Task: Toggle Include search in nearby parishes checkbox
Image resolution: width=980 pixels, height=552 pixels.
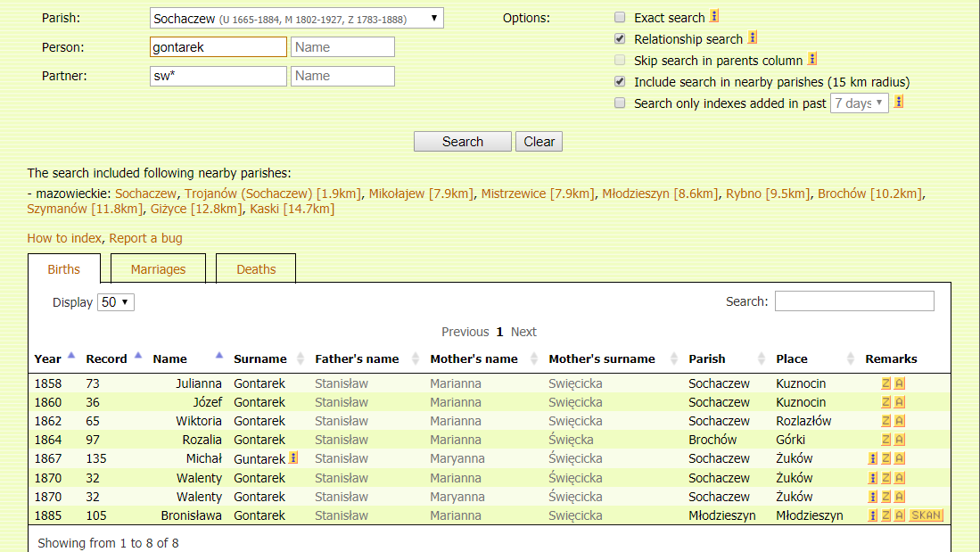Action: (x=620, y=82)
